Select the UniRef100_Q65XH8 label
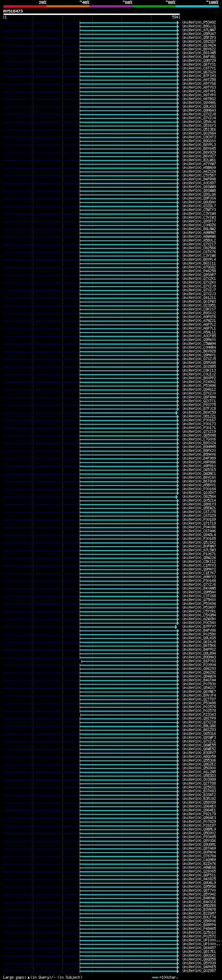 [199, 436]
